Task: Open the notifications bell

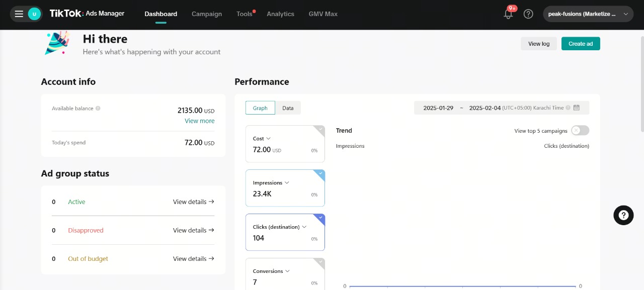Action: coord(508,14)
